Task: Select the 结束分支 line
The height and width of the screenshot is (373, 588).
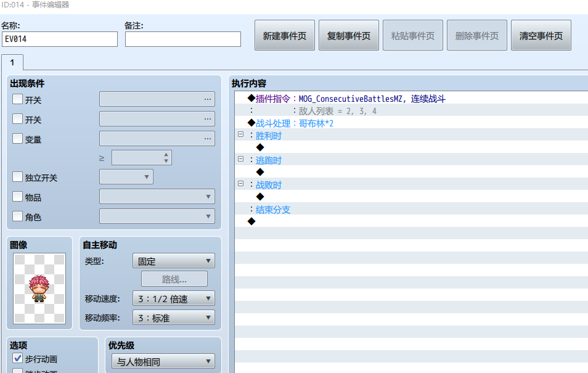Action: [x=411, y=210]
